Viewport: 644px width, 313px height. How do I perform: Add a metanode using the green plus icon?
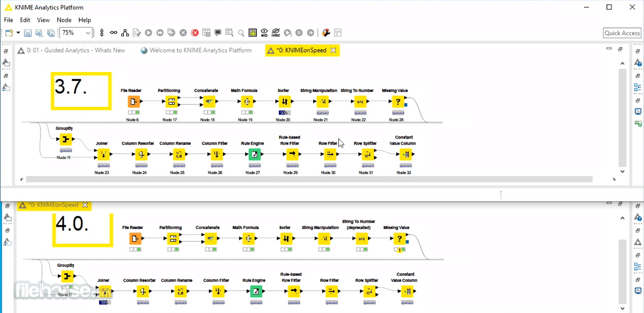tap(252, 33)
